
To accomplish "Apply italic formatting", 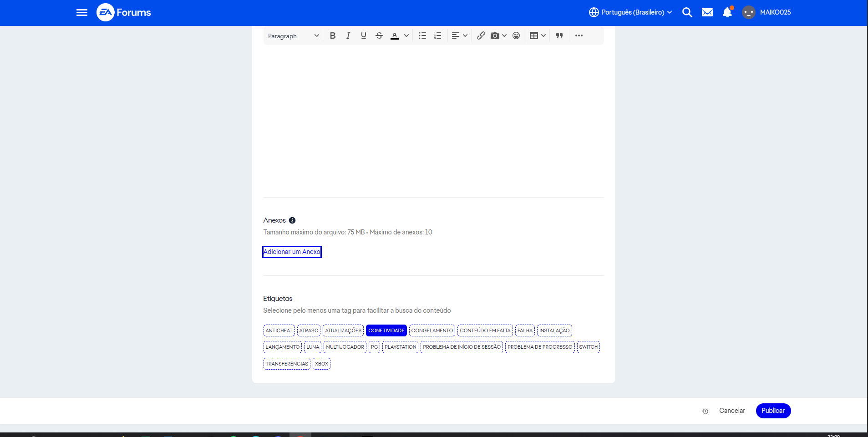I will [348, 36].
